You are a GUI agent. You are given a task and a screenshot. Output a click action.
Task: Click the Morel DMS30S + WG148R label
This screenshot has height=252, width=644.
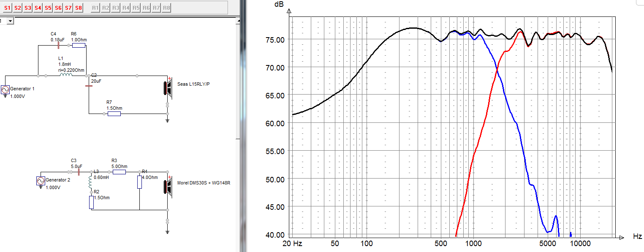(x=204, y=182)
